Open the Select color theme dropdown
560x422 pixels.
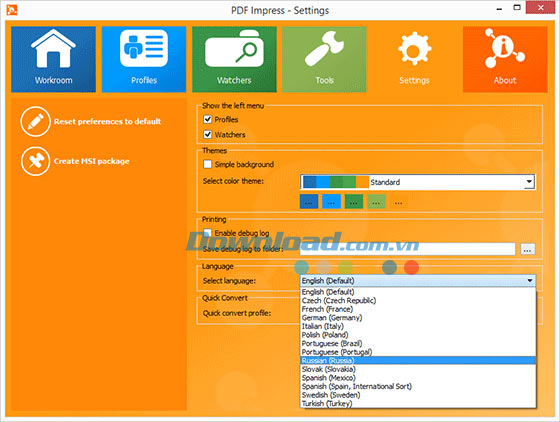coord(418,182)
